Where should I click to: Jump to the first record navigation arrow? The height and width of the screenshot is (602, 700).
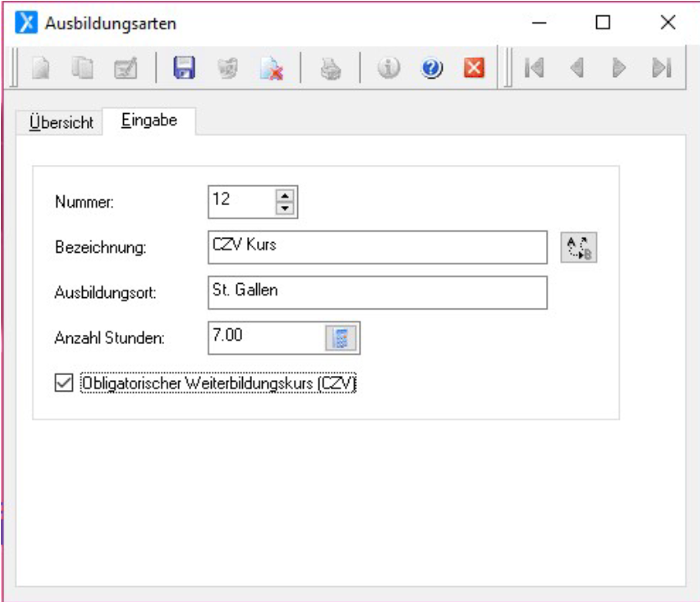(533, 69)
